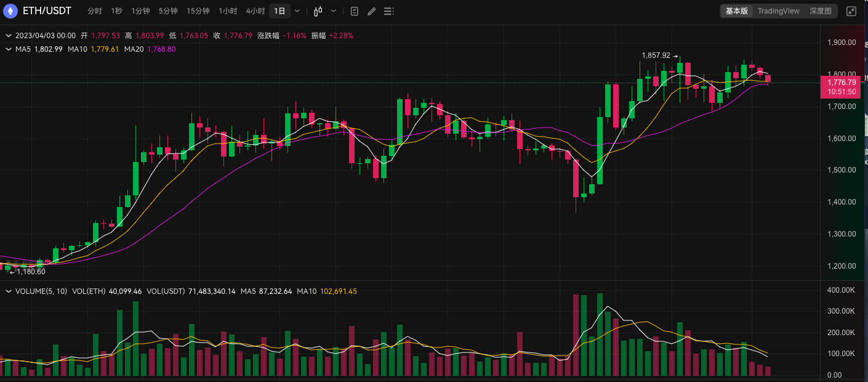Expand the time interval dropdown arrow
The width and height of the screenshot is (868, 382).
[x=297, y=11]
